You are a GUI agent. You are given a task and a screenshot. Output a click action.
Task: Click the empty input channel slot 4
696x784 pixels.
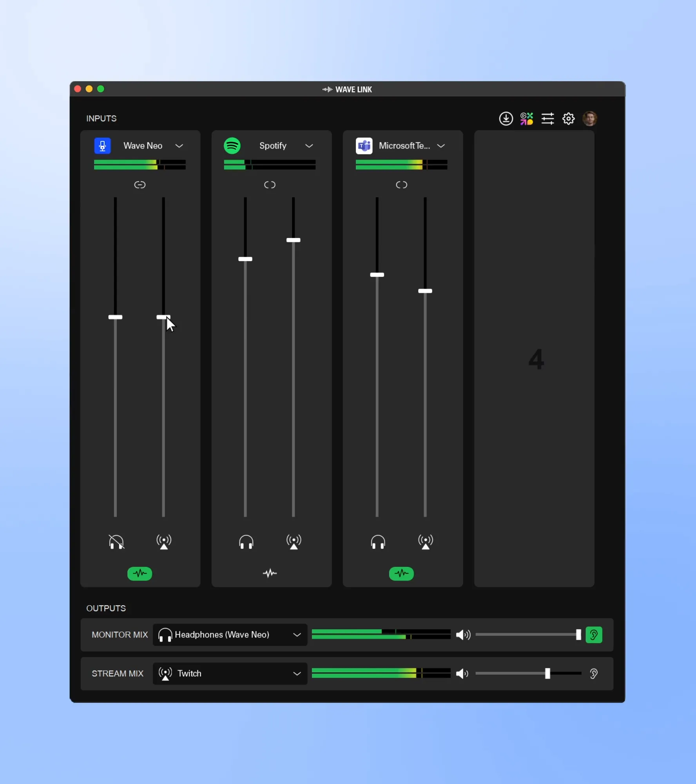tap(534, 359)
